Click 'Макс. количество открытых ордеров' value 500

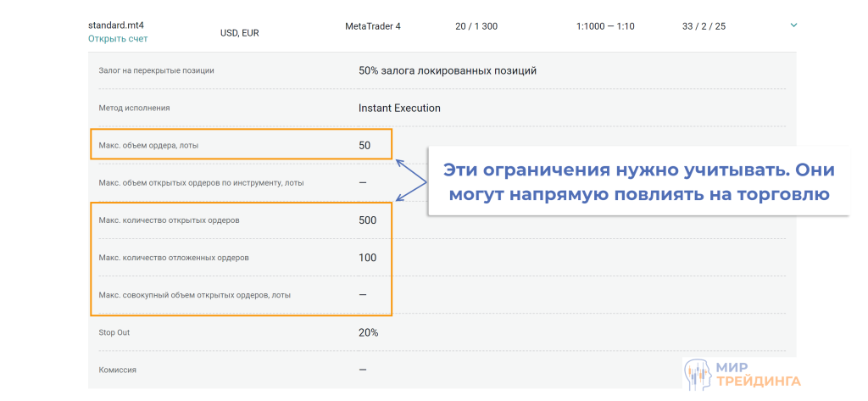pyautogui.click(x=367, y=220)
